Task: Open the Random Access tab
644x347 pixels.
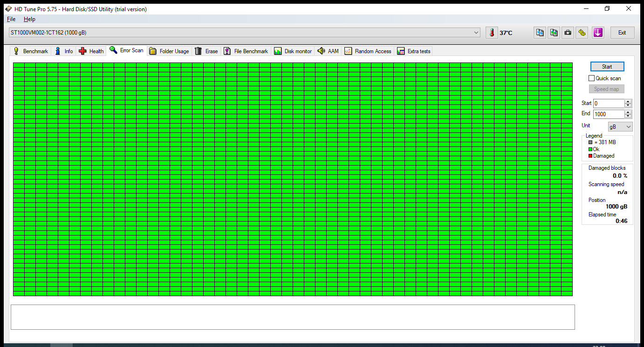Action: (368, 51)
